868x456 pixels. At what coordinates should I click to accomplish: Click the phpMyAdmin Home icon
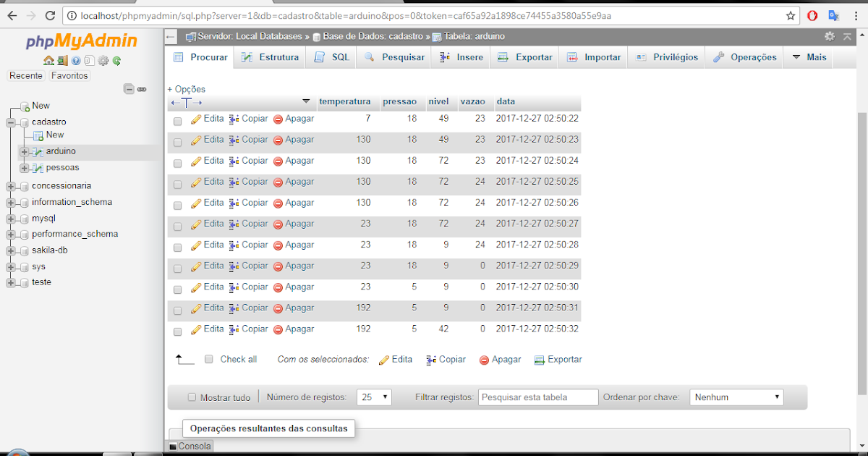tap(48, 60)
